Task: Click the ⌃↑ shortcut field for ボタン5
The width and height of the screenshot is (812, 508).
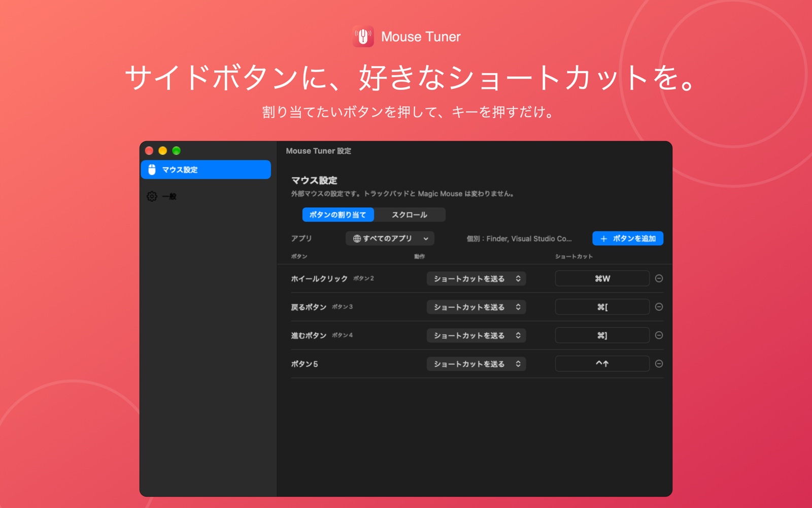Action: click(602, 364)
